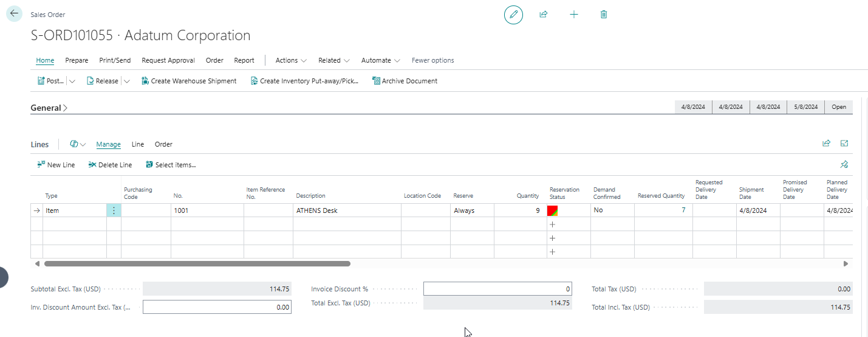Click Reserved Quantity cell showing 7
The width and height of the screenshot is (868, 337).
pyautogui.click(x=663, y=210)
